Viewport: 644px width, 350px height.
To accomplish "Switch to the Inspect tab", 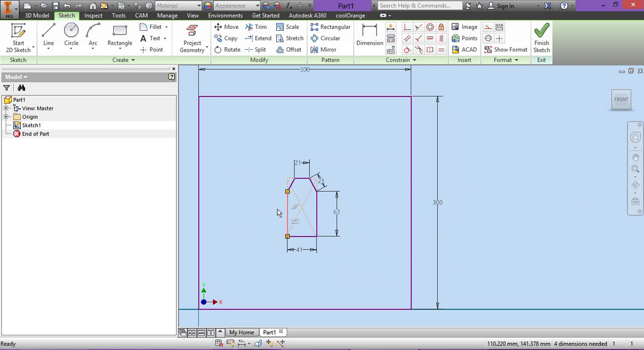I will tap(93, 16).
